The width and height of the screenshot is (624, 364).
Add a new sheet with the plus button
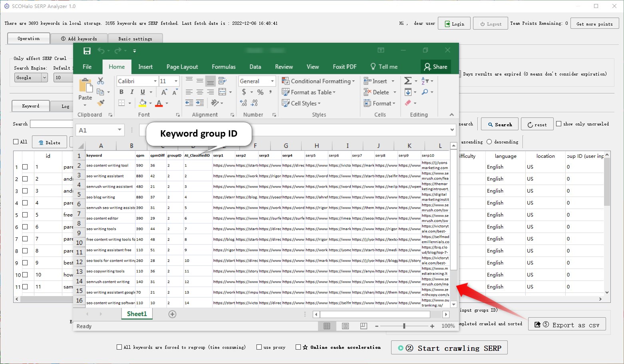click(x=172, y=314)
